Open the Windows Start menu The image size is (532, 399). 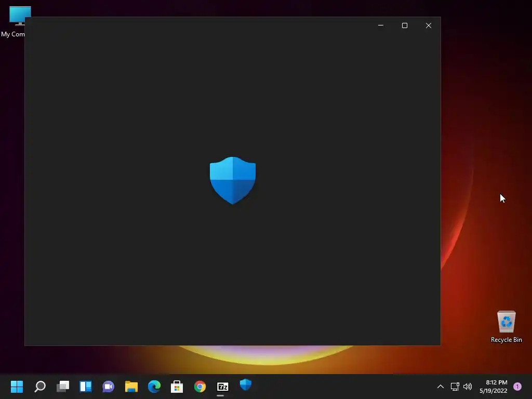click(17, 387)
